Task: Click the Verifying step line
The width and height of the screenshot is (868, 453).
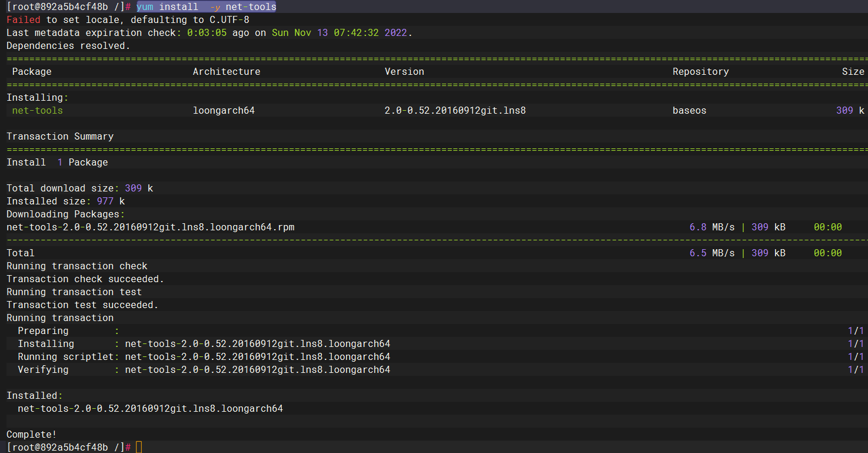Action: tap(204, 369)
